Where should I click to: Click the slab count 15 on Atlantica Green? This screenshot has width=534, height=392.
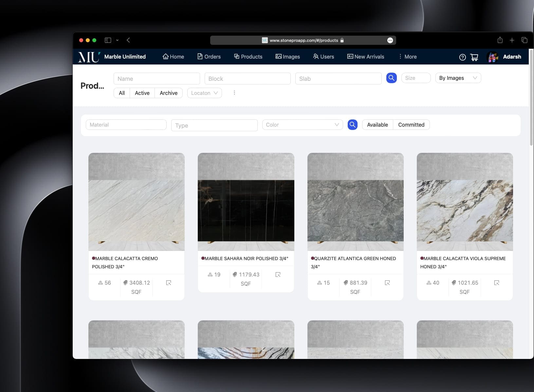coord(323,283)
